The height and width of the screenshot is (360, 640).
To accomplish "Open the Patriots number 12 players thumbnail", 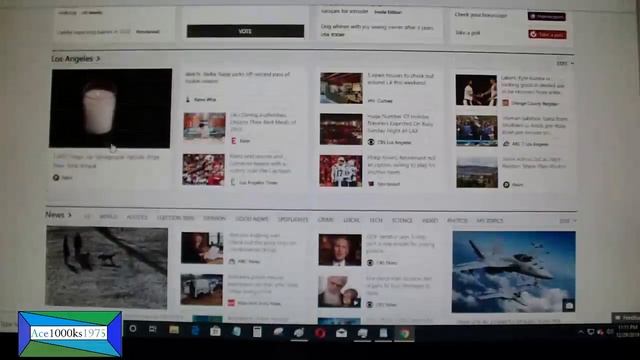I will point(341,171).
